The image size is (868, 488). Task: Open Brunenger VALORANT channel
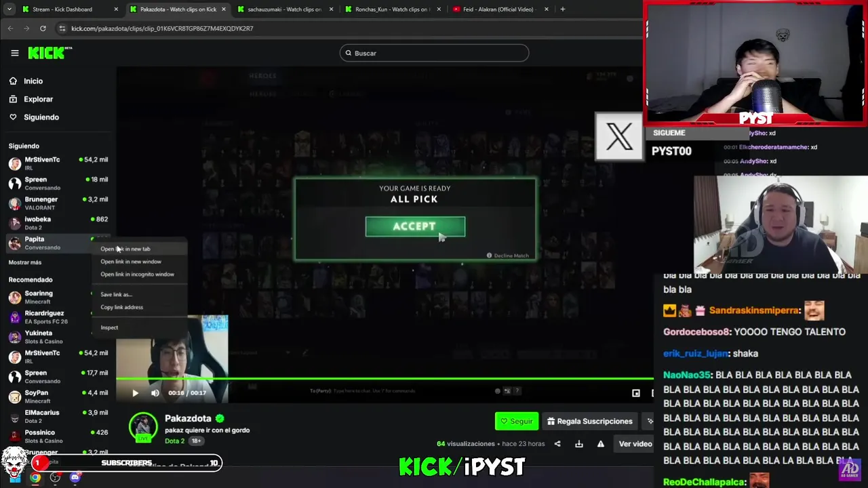pos(58,203)
